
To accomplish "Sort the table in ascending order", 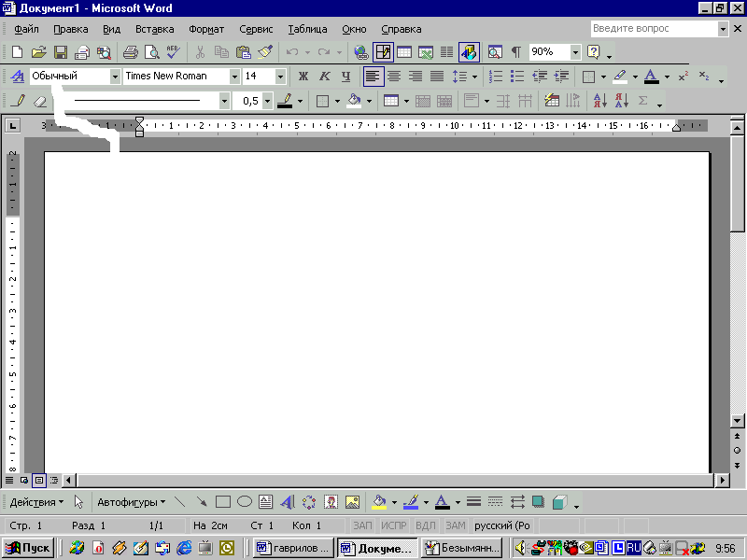I will pyautogui.click(x=599, y=101).
